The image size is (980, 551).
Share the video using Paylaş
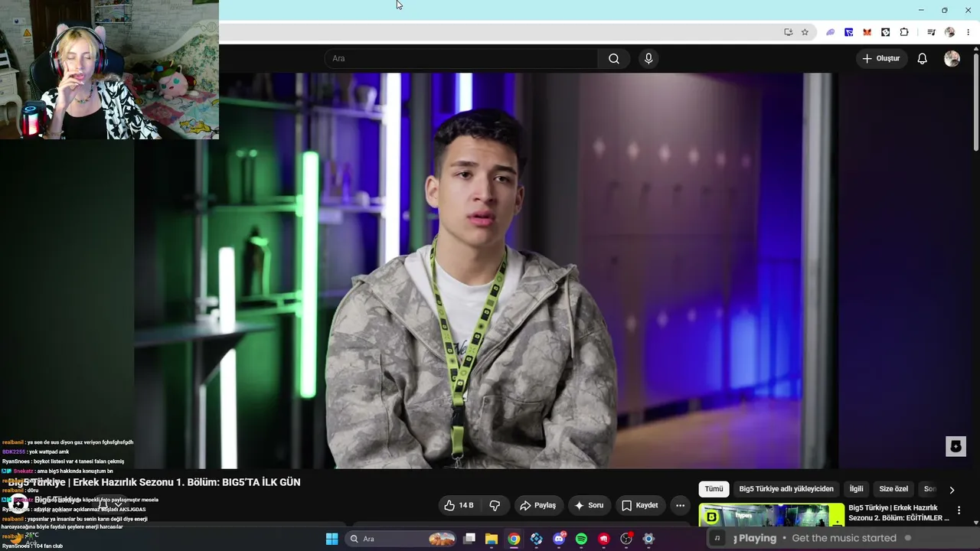point(538,505)
